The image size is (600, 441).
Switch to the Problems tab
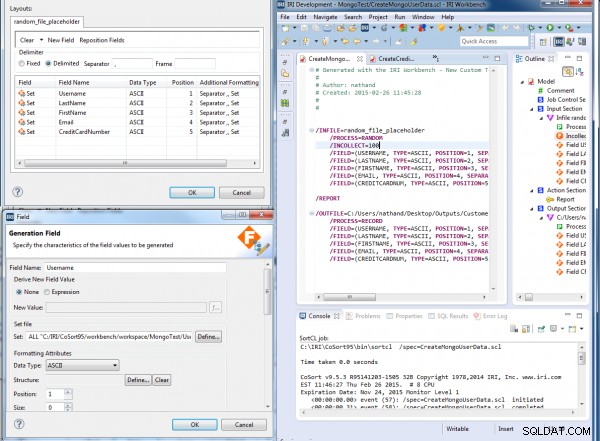coord(363,316)
